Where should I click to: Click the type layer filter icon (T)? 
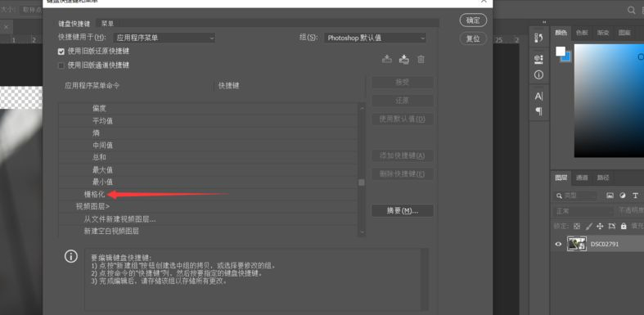point(635,196)
